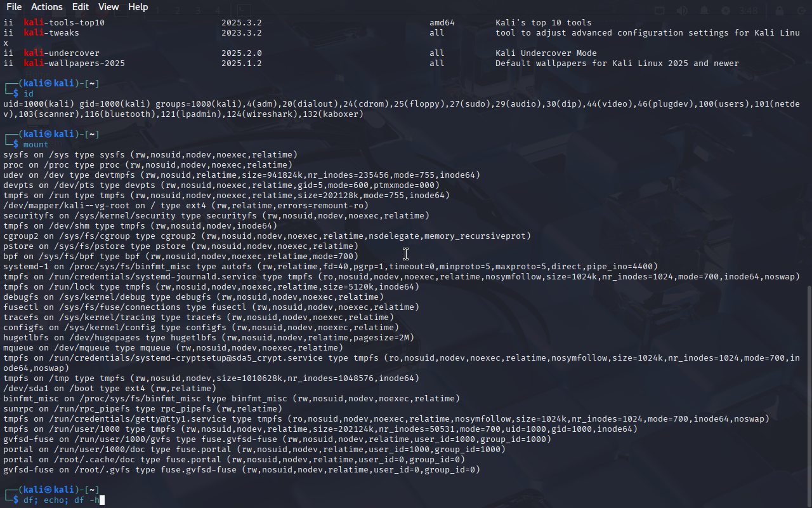Click the 'binfmt_misc on /proc/sys/fs/binfmt_misc' line
This screenshot has height=508, width=812.
coord(232,399)
